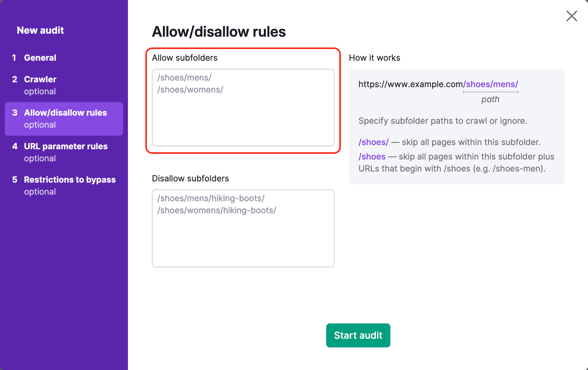Click the /shoes link in How it works
This screenshot has width=588, height=370.
click(372, 156)
